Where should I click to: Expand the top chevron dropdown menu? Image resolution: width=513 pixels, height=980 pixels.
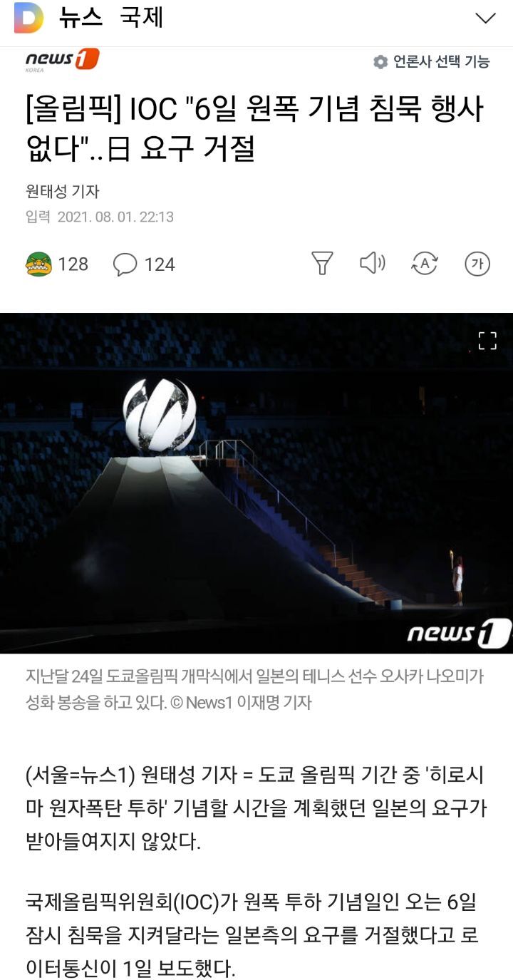pos(485,18)
